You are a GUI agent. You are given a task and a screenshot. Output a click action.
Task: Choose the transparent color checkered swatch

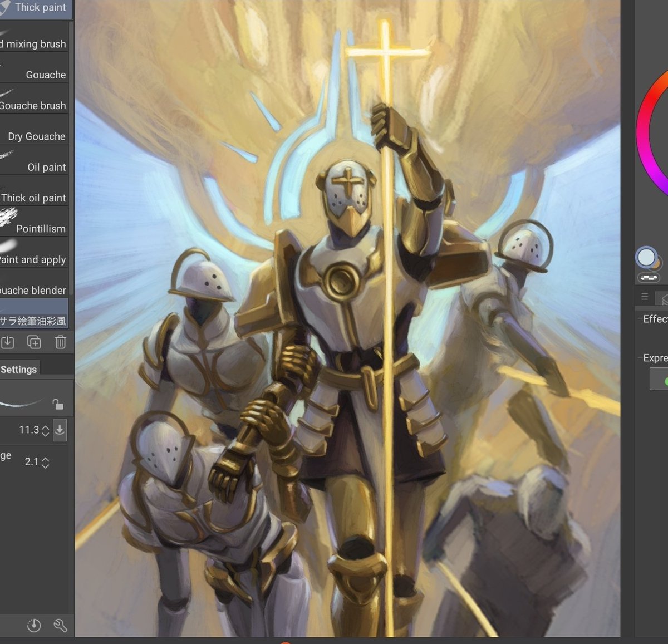pos(649,277)
